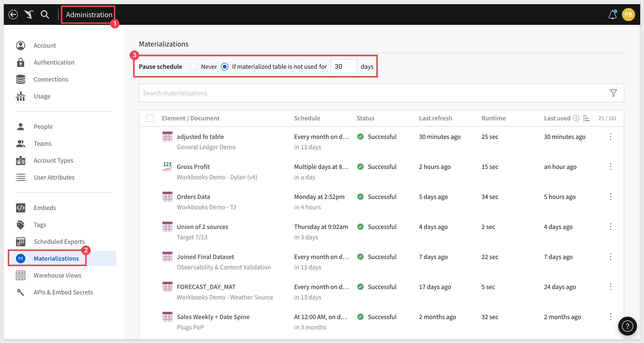Click the Status column header

365,118
